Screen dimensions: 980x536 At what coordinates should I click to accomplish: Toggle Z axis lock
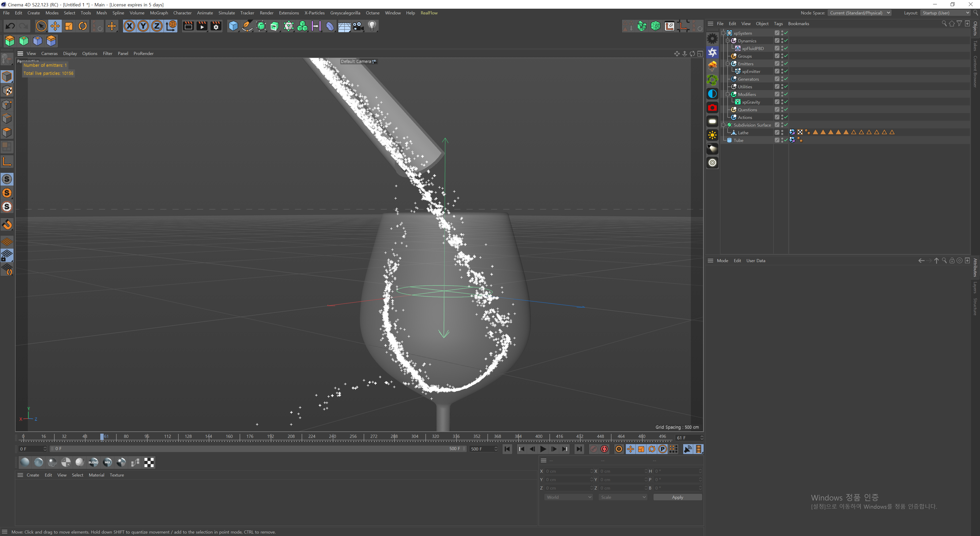click(x=157, y=26)
